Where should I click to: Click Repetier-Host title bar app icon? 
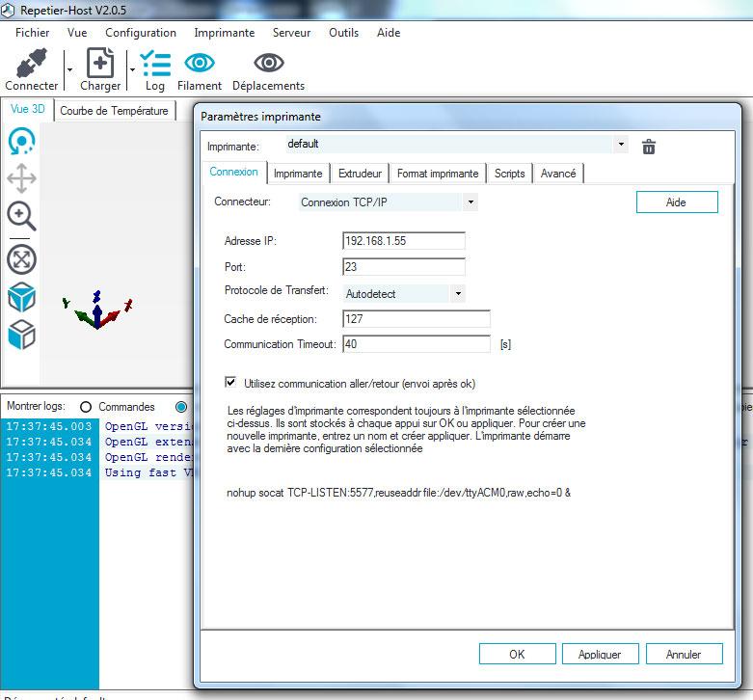click(x=8, y=10)
